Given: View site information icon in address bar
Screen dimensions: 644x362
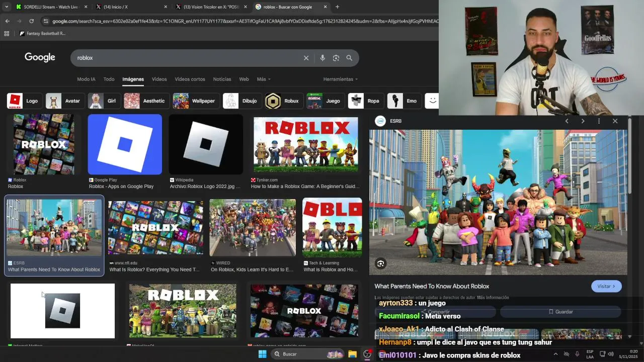Looking at the screenshot, I should click(x=46, y=21).
